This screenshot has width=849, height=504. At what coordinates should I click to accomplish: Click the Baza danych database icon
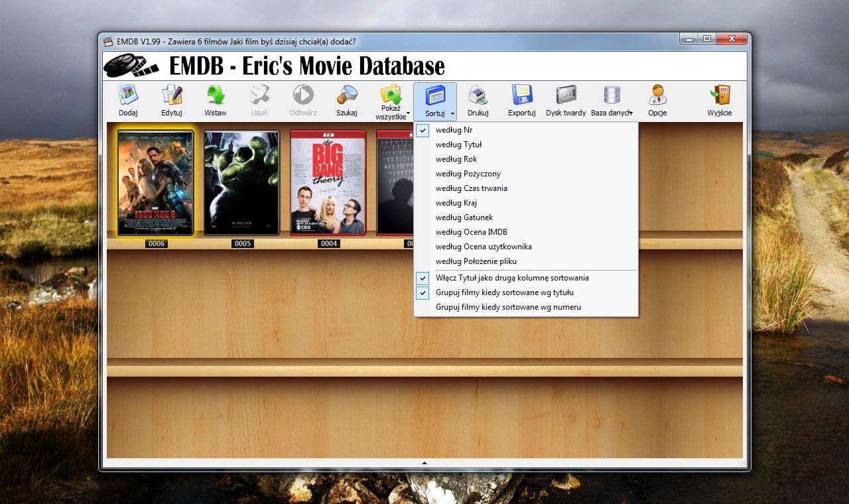coord(612,95)
